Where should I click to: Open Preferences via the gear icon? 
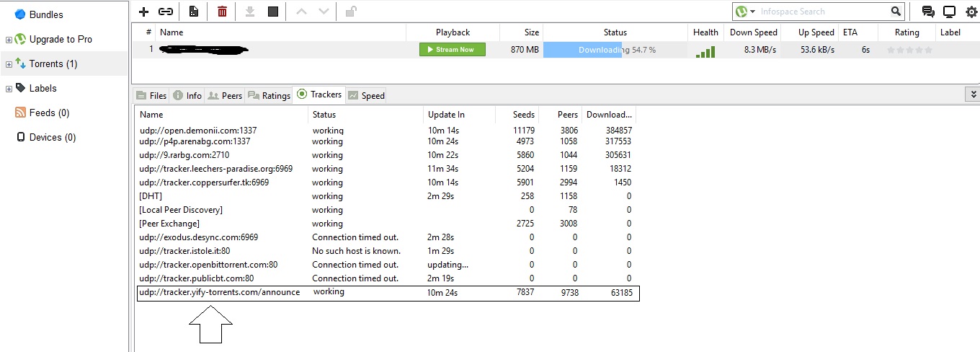pyautogui.click(x=971, y=12)
